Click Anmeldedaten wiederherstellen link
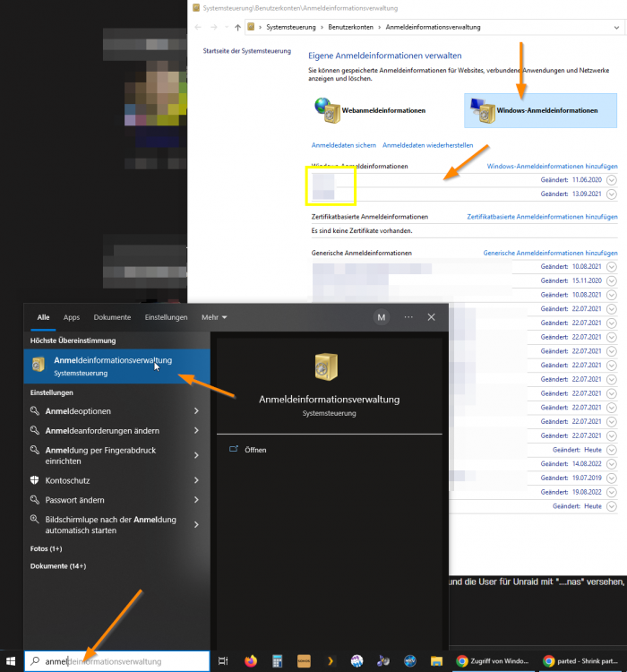627x672 pixels. (x=428, y=145)
